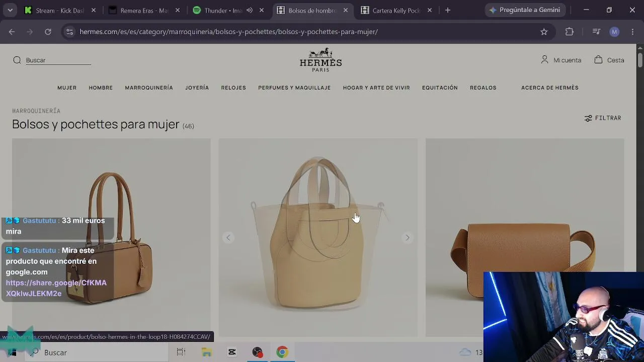
Task: Open the Relojes menu
Action: point(233,87)
